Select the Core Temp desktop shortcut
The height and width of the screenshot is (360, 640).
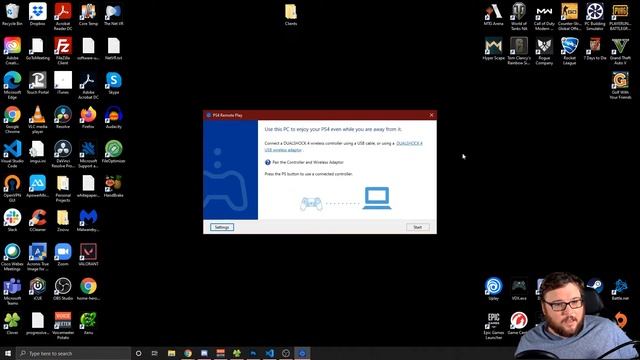pyautogui.click(x=88, y=14)
